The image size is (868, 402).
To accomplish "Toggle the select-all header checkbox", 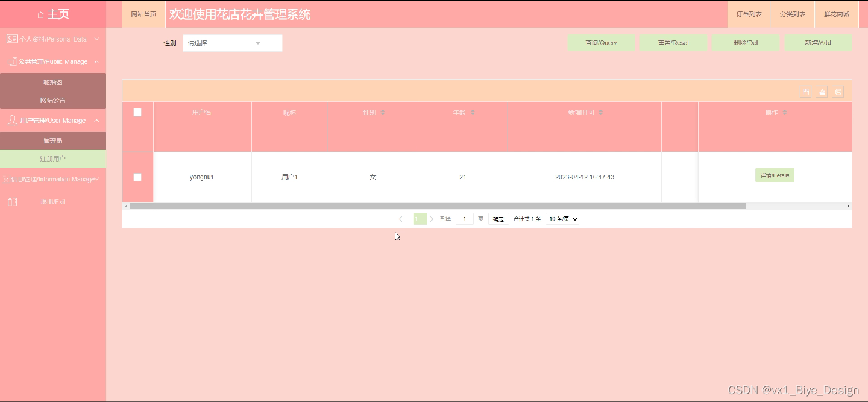I will (137, 112).
